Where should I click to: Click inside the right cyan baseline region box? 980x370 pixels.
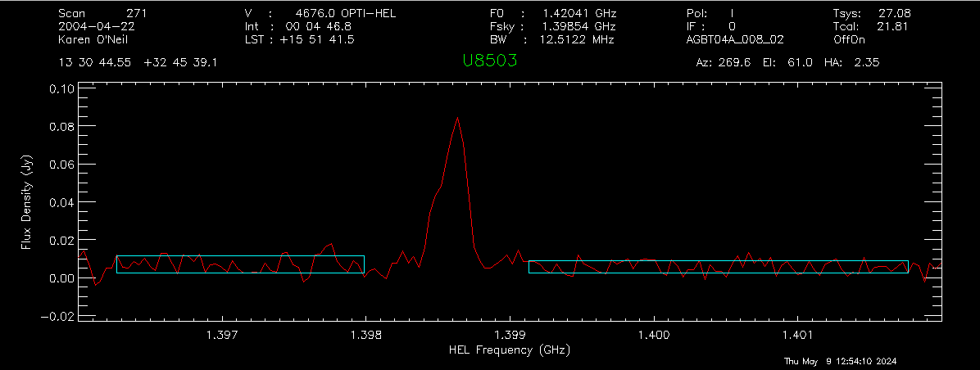pyautogui.click(x=718, y=267)
